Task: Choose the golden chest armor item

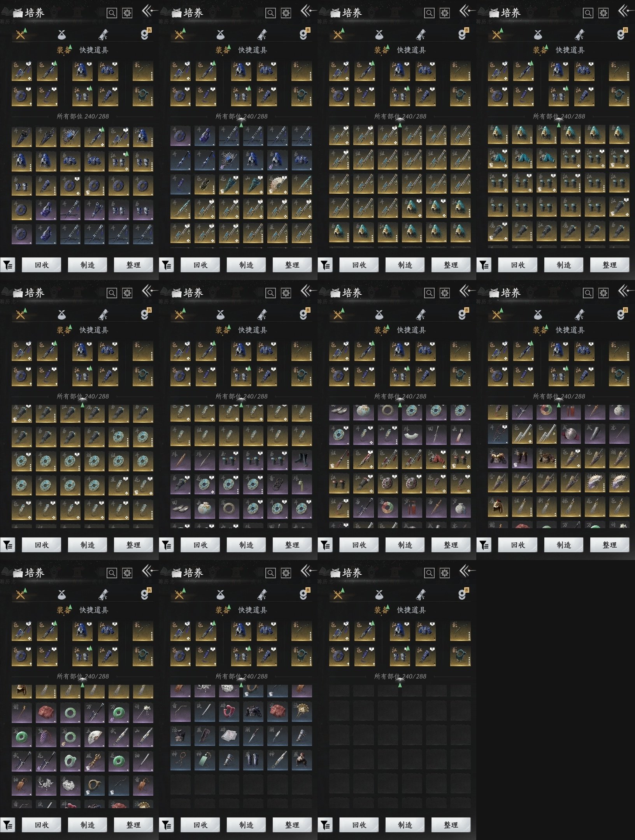Action: tap(498, 460)
